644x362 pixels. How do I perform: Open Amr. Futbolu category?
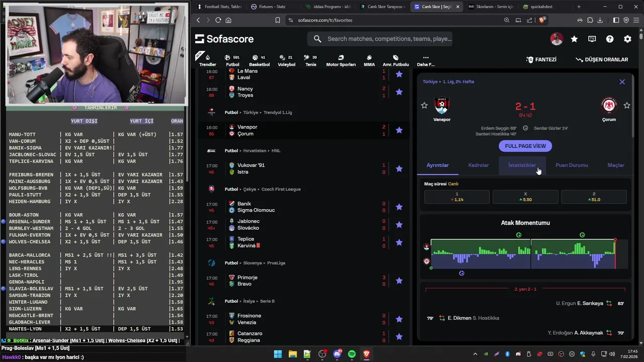pos(396,60)
